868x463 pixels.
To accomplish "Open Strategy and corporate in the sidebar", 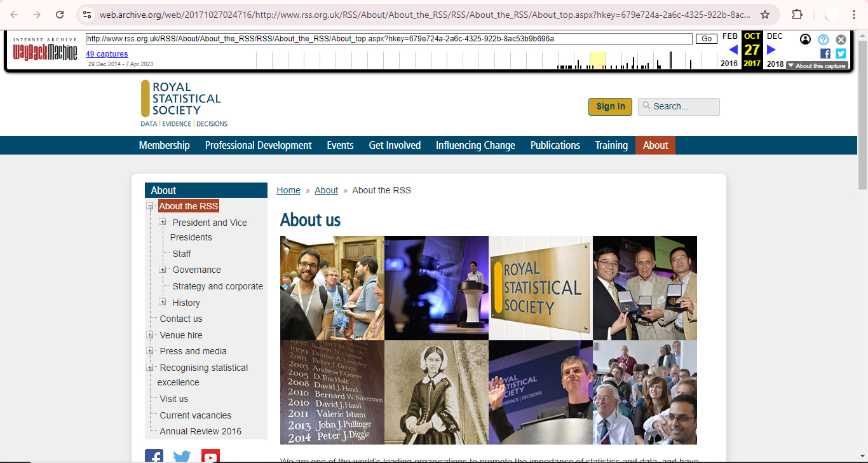I will click(217, 286).
